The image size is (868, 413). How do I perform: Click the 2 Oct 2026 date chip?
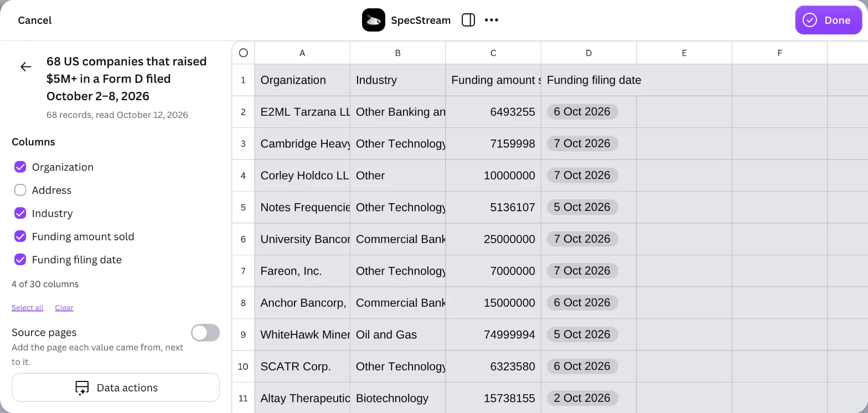(x=582, y=398)
